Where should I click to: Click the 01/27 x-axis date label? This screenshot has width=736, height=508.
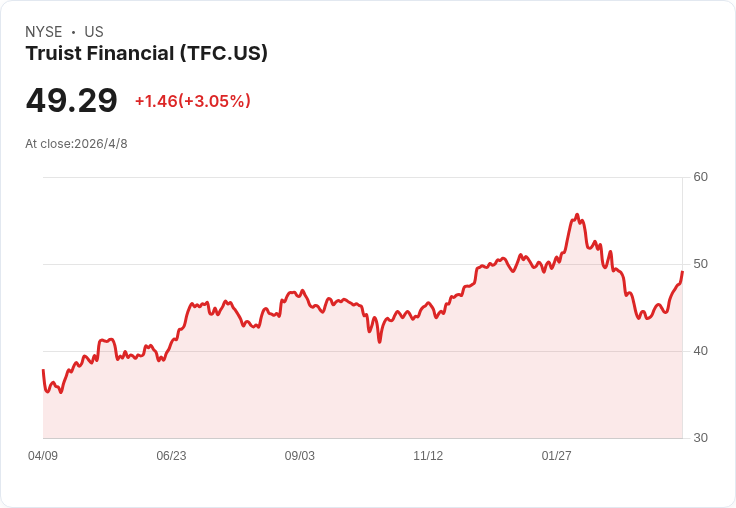556,456
